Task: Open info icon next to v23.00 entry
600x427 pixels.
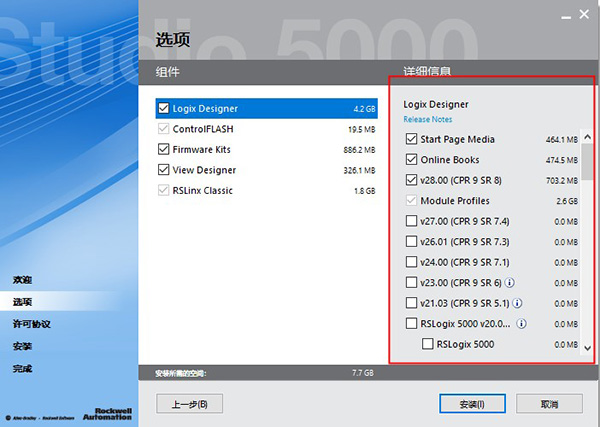Action: pos(509,283)
